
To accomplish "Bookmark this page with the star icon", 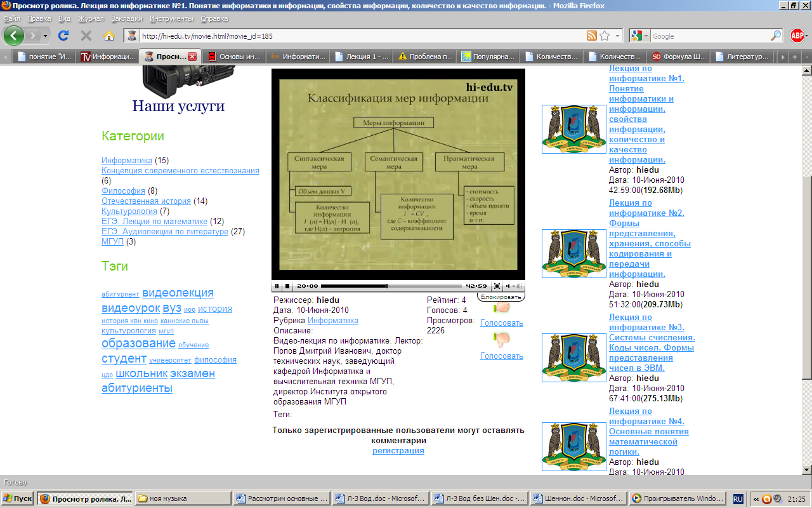I will click(x=605, y=36).
